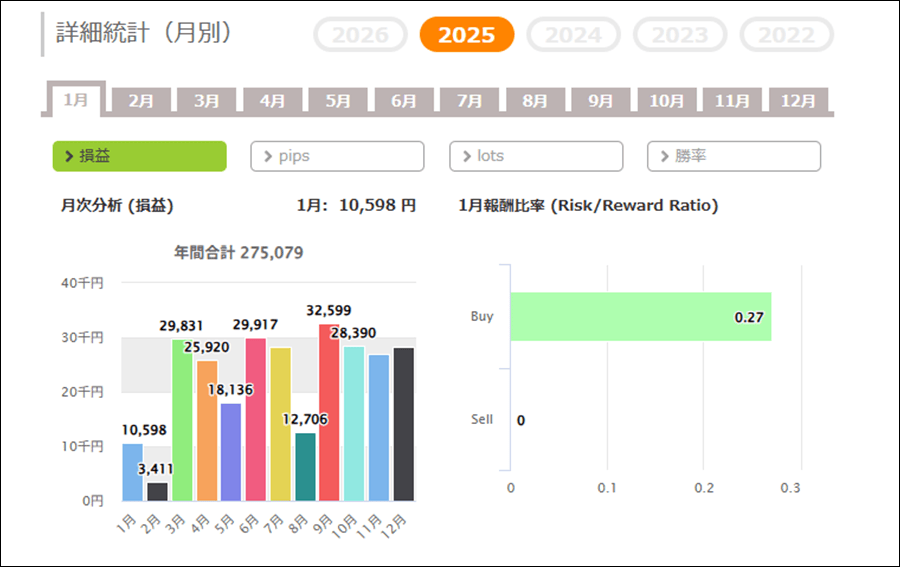Click the green Buy bar with 0.27
900x567 pixels.
[x=640, y=317]
